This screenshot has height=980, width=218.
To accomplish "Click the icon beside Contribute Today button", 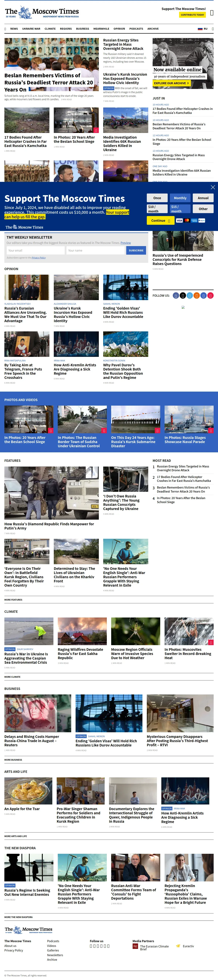I will [212, 13].
